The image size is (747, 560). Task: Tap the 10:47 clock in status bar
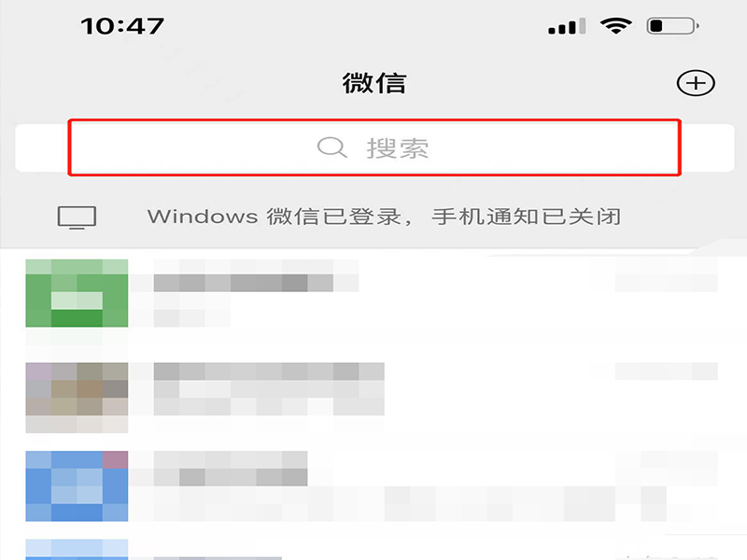122,26
